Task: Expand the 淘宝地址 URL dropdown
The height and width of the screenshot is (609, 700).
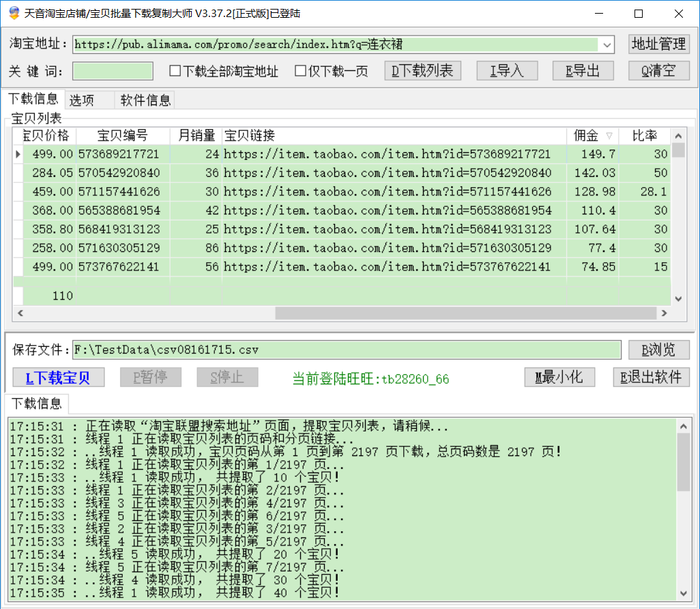Action: (x=607, y=45)
